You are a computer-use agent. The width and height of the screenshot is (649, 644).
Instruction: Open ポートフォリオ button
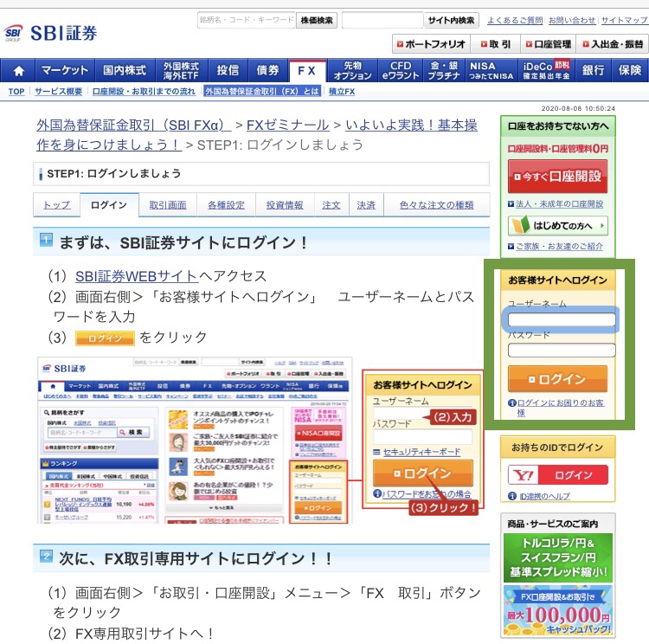(431, 44)
